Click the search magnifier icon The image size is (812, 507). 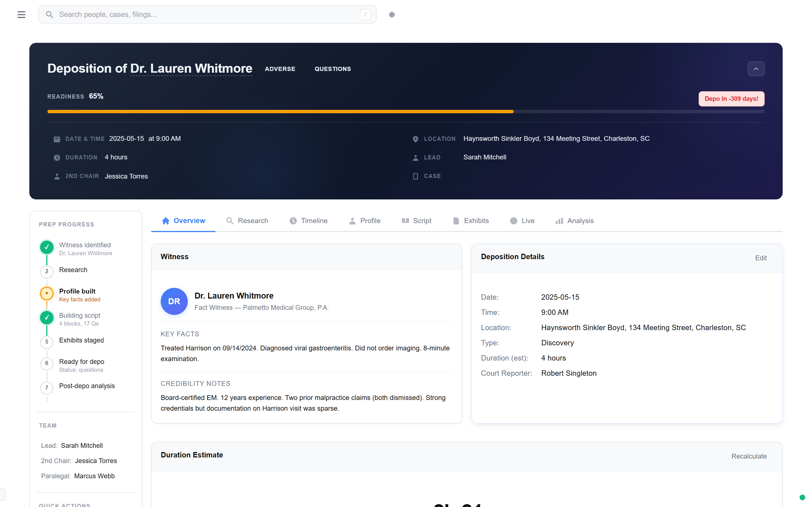coord(49,14)
